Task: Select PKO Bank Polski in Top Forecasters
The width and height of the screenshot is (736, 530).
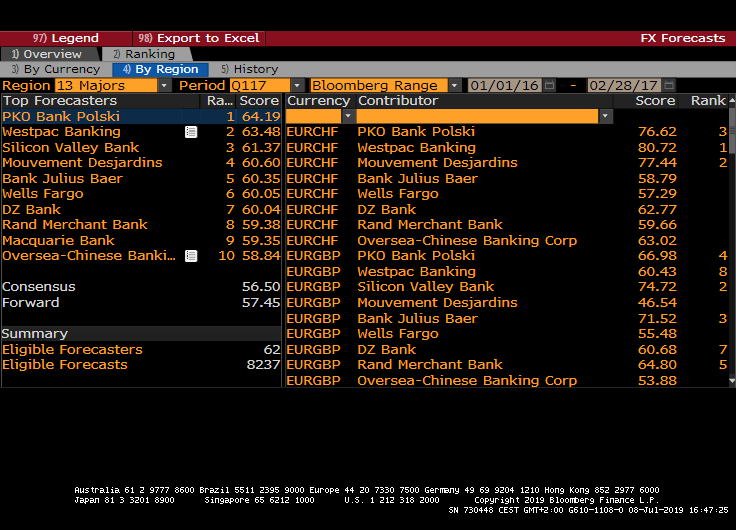Action: pos(60,117)
